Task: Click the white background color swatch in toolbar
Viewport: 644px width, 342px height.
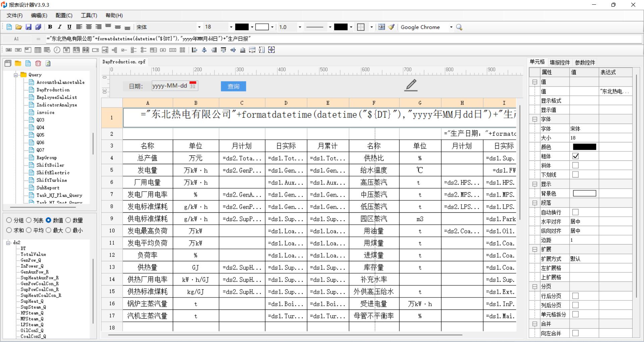Action: 262,27
